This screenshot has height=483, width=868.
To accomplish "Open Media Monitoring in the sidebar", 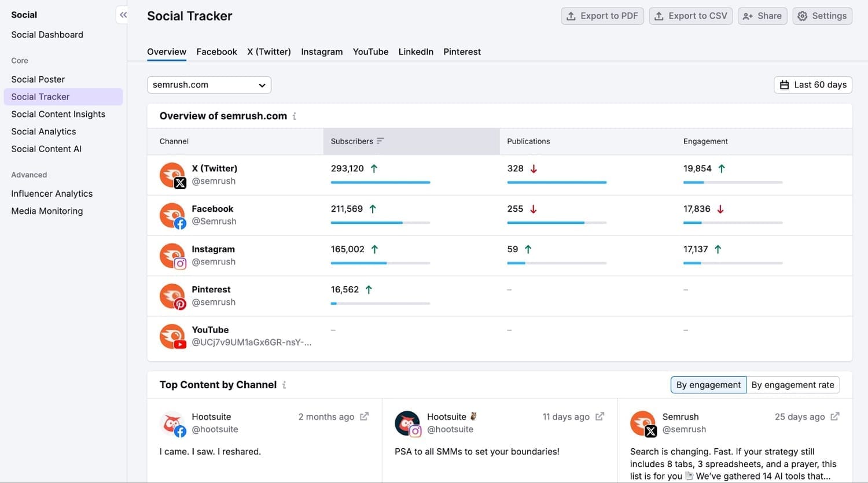I will click(x=47, y=211).
